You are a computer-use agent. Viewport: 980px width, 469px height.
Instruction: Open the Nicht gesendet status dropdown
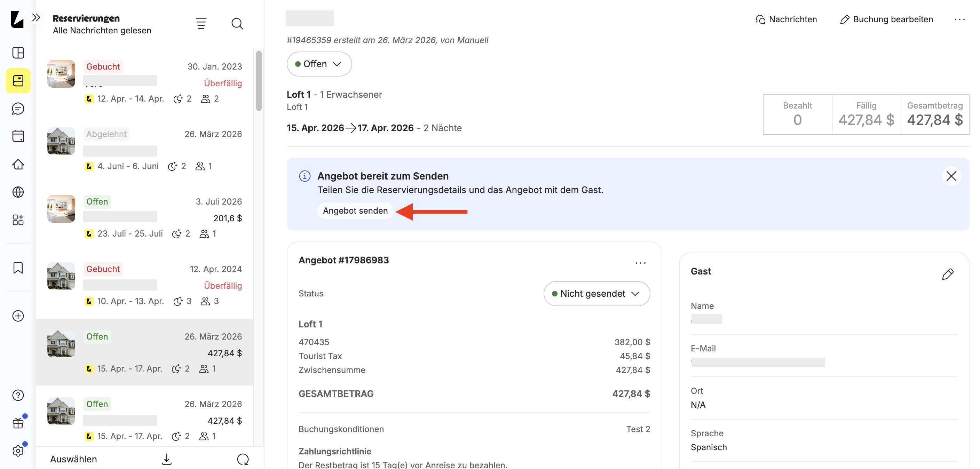point(596,294)
